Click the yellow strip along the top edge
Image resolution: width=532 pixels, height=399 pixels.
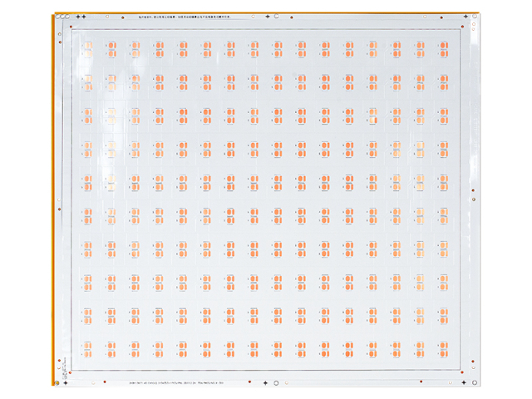tap(266, 12)
